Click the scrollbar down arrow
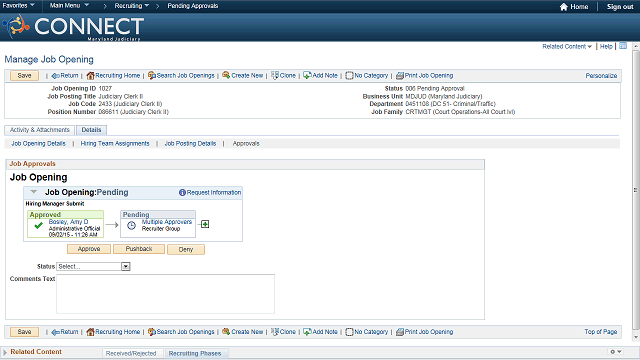640x360 pixels. tap(636, 338)
